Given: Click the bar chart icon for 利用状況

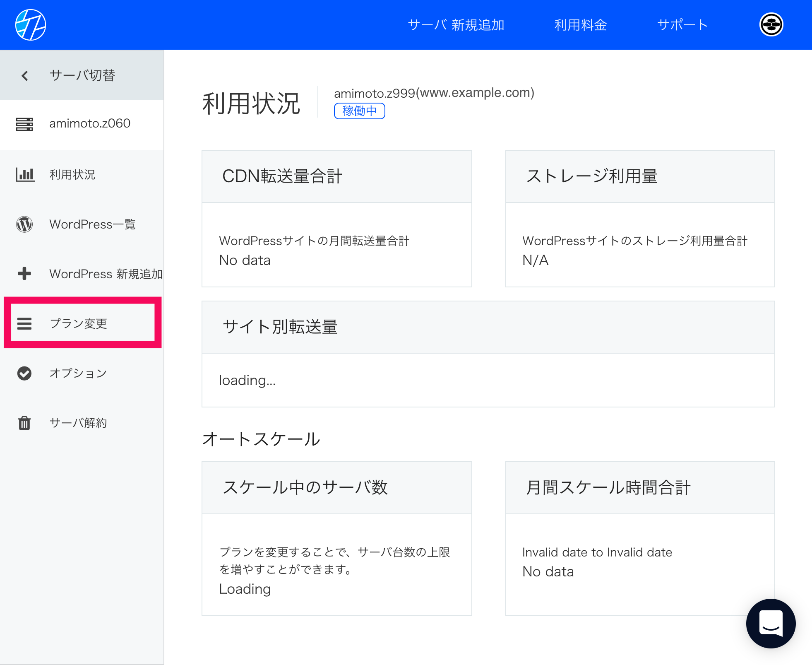Looking at the screenshot, I should [25, 174].
